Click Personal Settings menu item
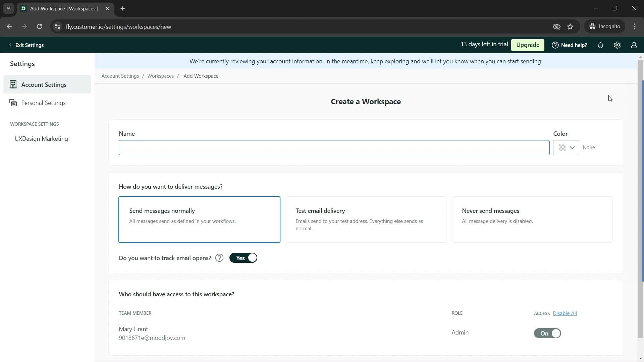This screenshot has width=644, height=362. (43, 103)
